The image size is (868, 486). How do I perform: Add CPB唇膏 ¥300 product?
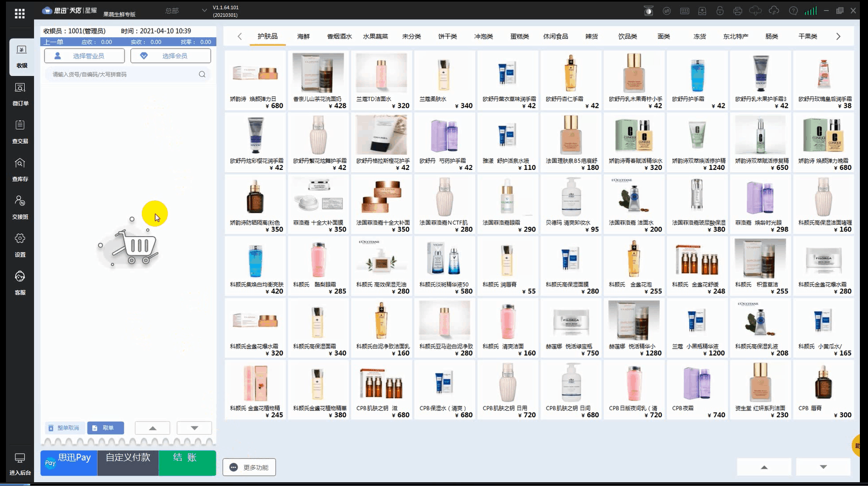(x=824, y=390)
